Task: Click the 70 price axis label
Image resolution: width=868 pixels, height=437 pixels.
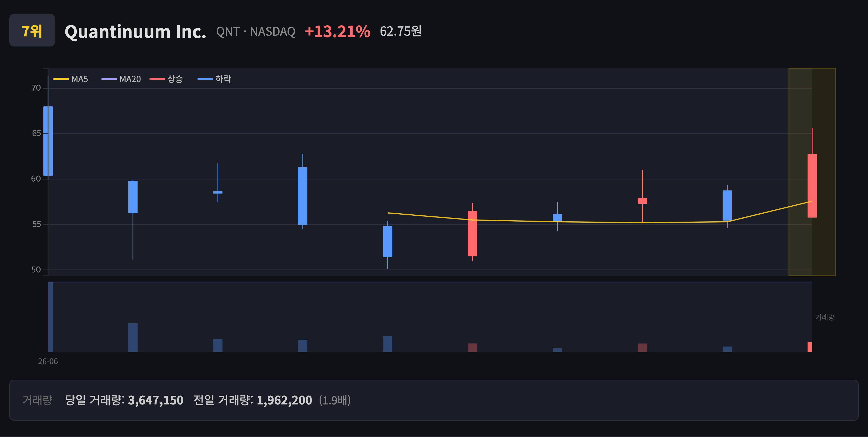Action: click(36, 88)
